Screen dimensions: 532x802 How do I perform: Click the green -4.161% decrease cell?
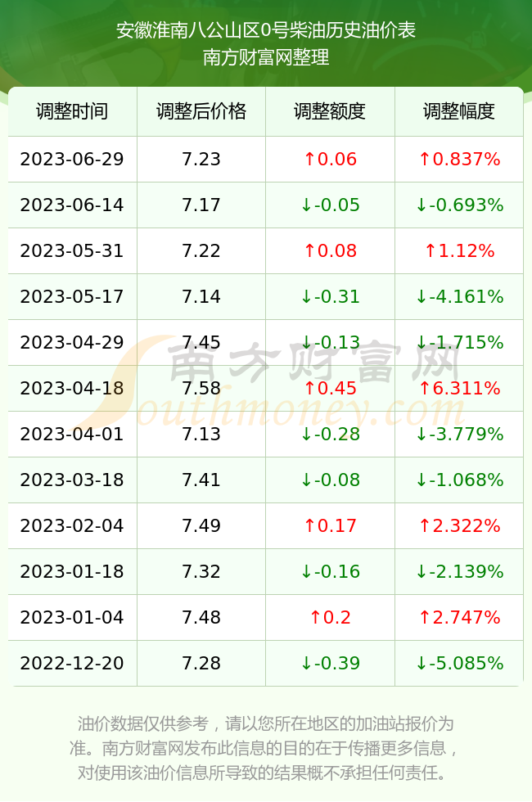pos(459,296)
